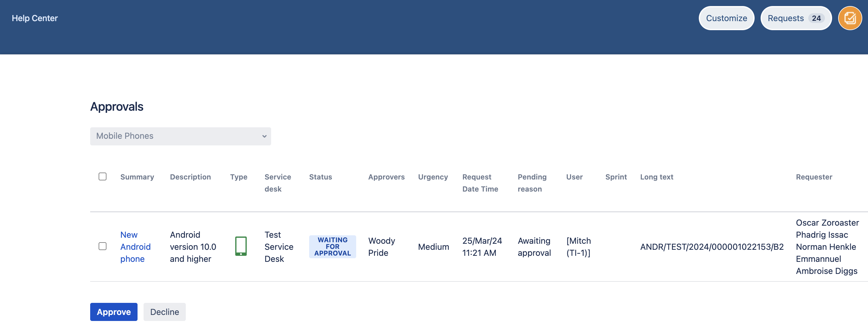Click the Urgency column header
Image resolution: width=868 pixels, height=327 pixels.
pos(433,177)
